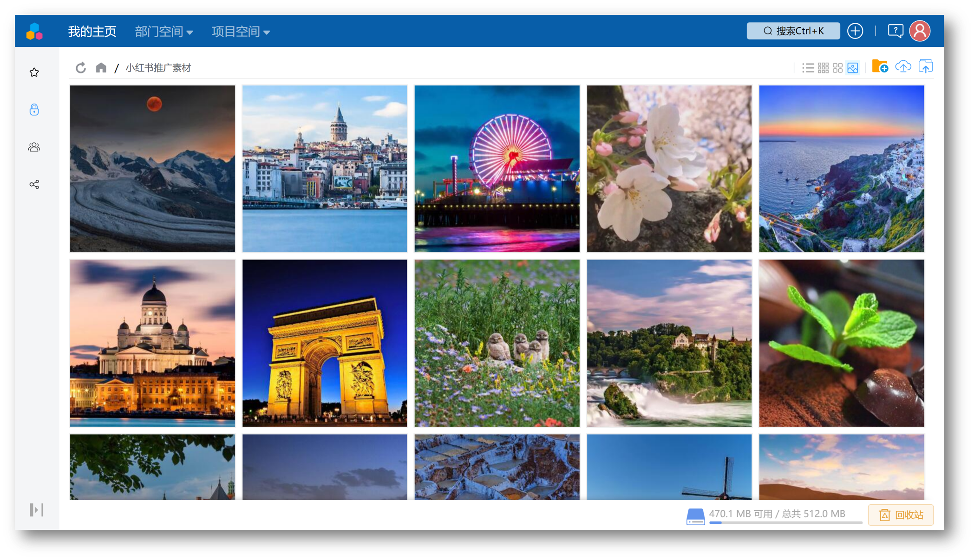Open the windmill blue sky photo
This screenshot has width=974, height=560.
point(669,467)
